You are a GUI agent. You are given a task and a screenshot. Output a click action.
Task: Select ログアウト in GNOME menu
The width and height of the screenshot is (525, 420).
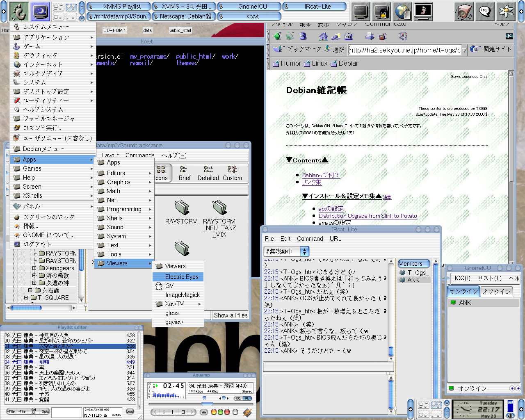coord(52,244)
